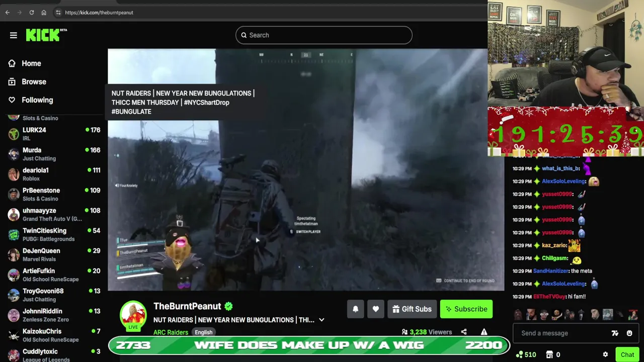
Task: Click LURK24 avatar thumbnail
Action: point(14,134)
